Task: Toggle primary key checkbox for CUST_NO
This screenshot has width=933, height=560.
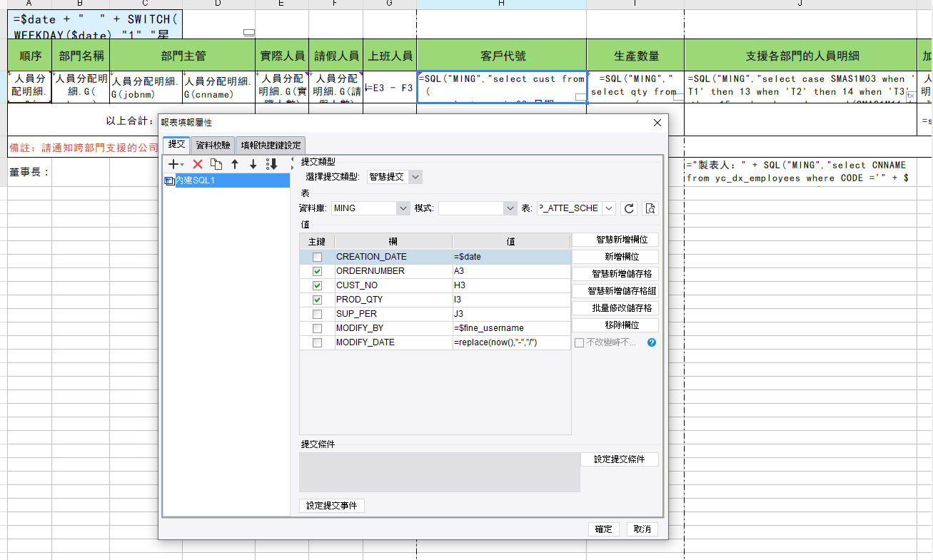Action: click(317, 285)
